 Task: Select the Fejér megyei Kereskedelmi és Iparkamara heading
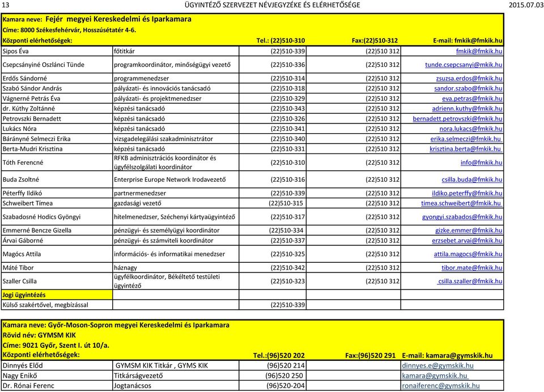coord(118,19)
